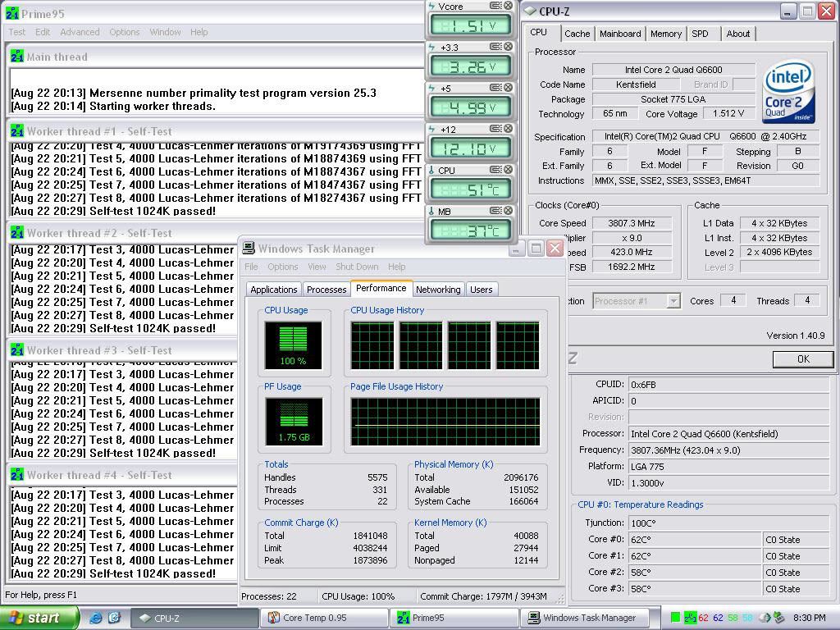Click the lightning bolt icon on the +12 gadget
The height and width of the screenshot is (630, 840).
431,129
